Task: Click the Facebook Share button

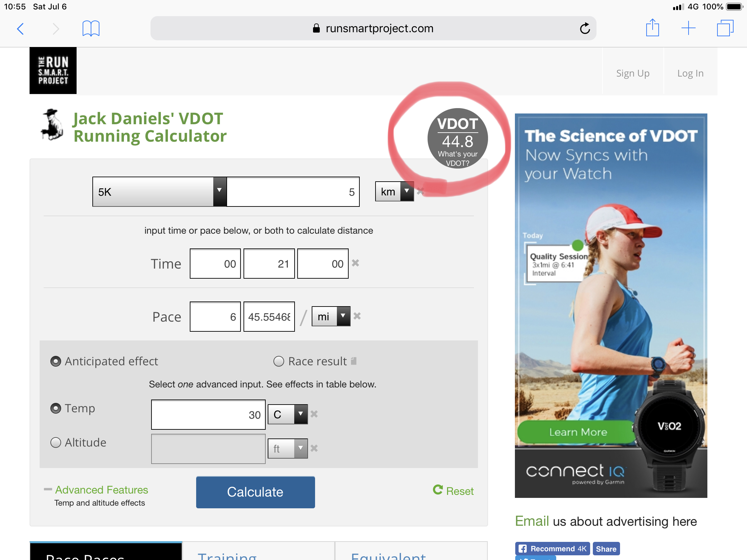Action: [606, 549]
